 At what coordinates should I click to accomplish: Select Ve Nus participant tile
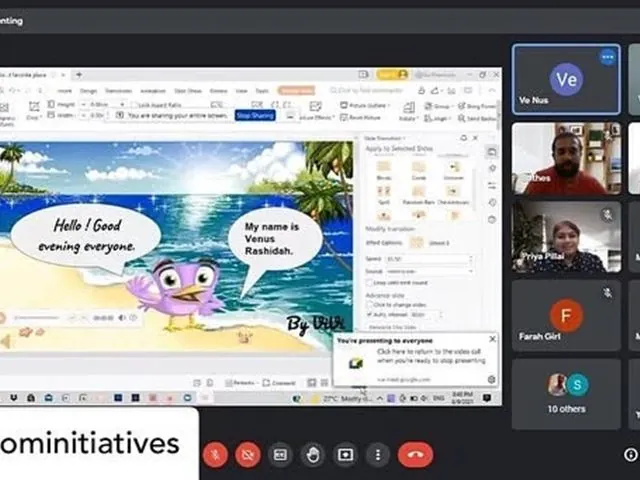click(566, 79)
